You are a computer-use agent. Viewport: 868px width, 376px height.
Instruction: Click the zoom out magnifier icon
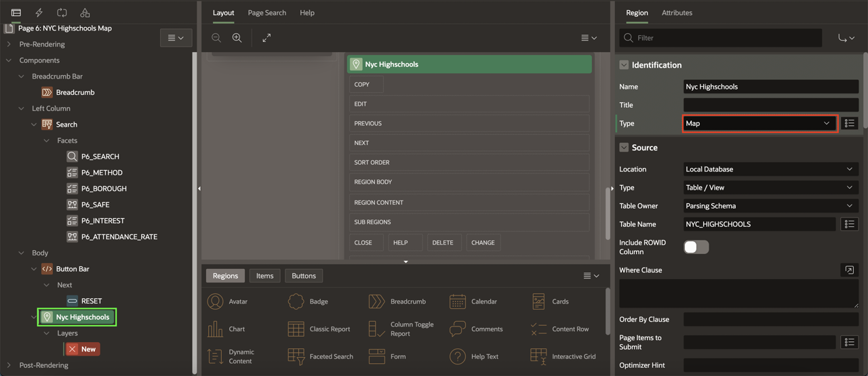tap(216, 38)
